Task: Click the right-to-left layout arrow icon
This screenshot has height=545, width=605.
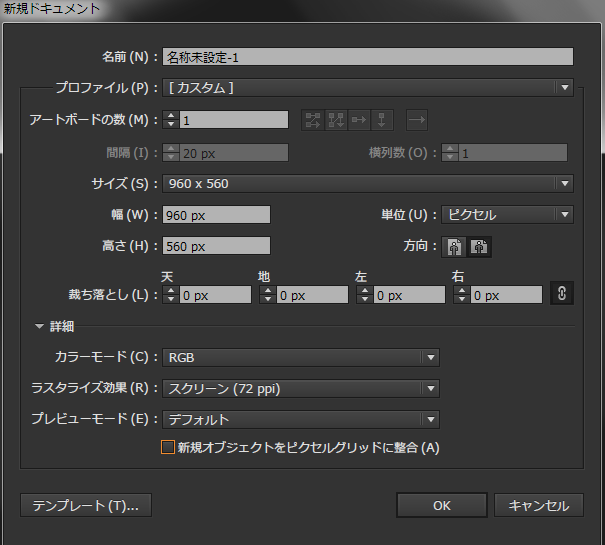Action: (x=417, y=120)
